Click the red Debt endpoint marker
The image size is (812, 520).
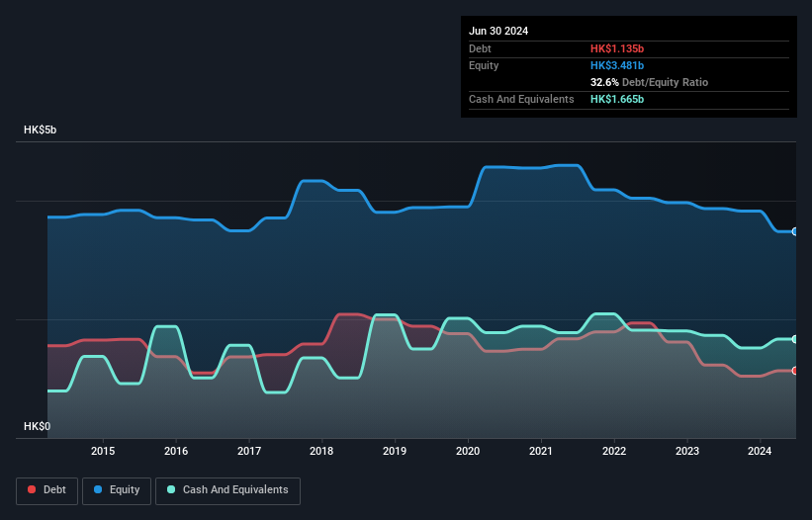(795, 371)
